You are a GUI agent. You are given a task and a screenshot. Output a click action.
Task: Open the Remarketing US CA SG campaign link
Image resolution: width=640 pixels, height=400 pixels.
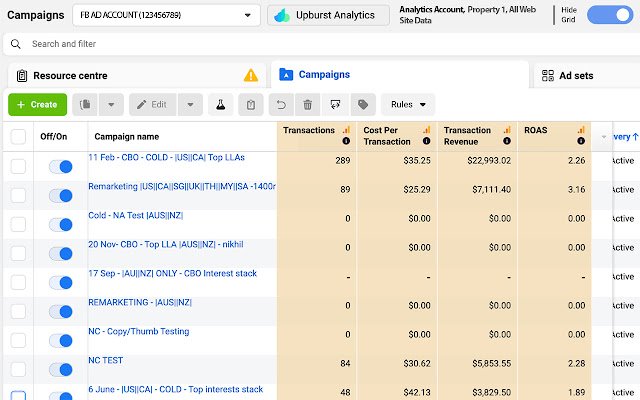(182, 187)
